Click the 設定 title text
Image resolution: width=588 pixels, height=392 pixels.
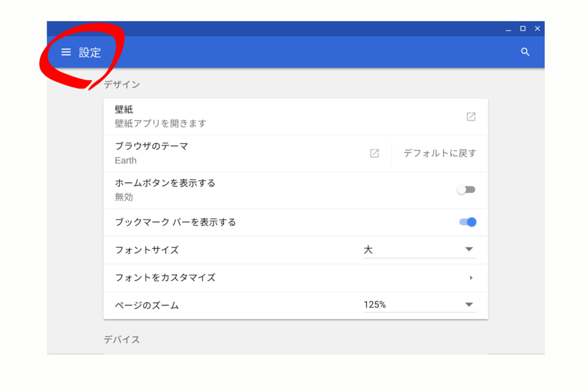coord(90,52)
